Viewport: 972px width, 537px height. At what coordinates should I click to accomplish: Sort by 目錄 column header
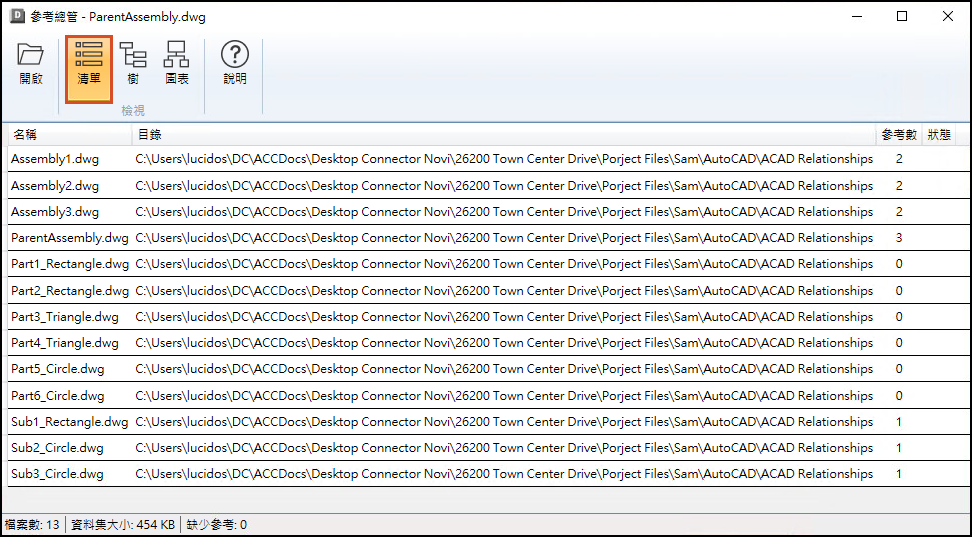pyautogui.click(x=504, y=135)
